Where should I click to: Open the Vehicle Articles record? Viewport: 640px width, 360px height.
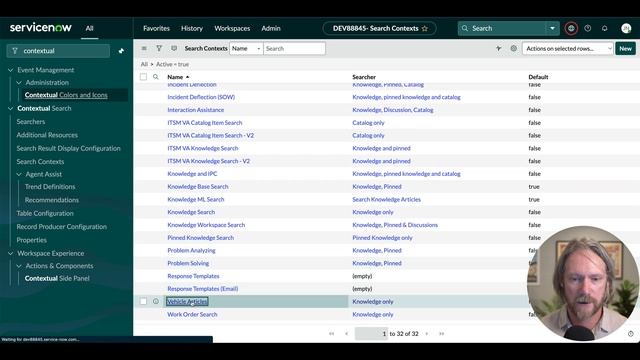pos(187,302)
